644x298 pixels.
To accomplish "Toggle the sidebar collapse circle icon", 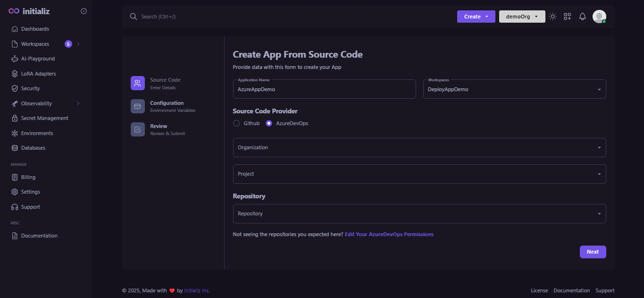I will (x=84, y=11).
